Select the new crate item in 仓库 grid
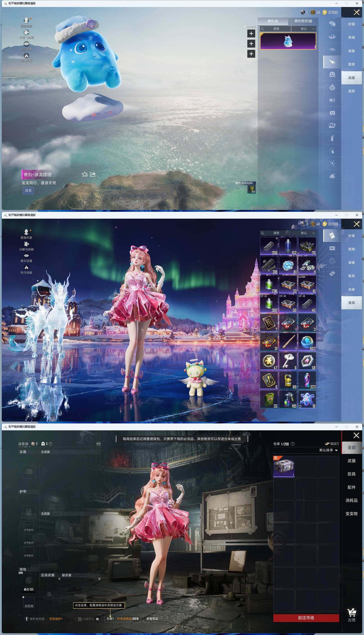This screenshot has width=364, height=635. [x=284, y=466]
